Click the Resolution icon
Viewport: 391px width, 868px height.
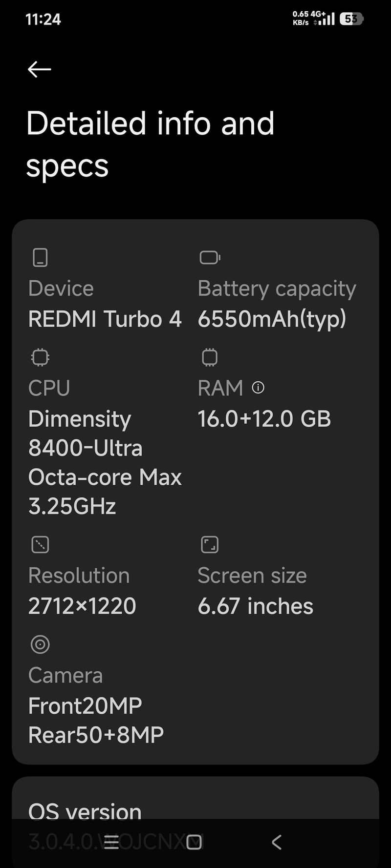click(x=40, y=544)
